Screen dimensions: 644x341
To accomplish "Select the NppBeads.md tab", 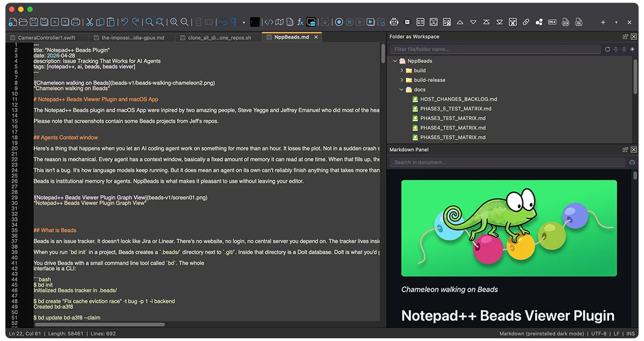I will click(291, 37).
